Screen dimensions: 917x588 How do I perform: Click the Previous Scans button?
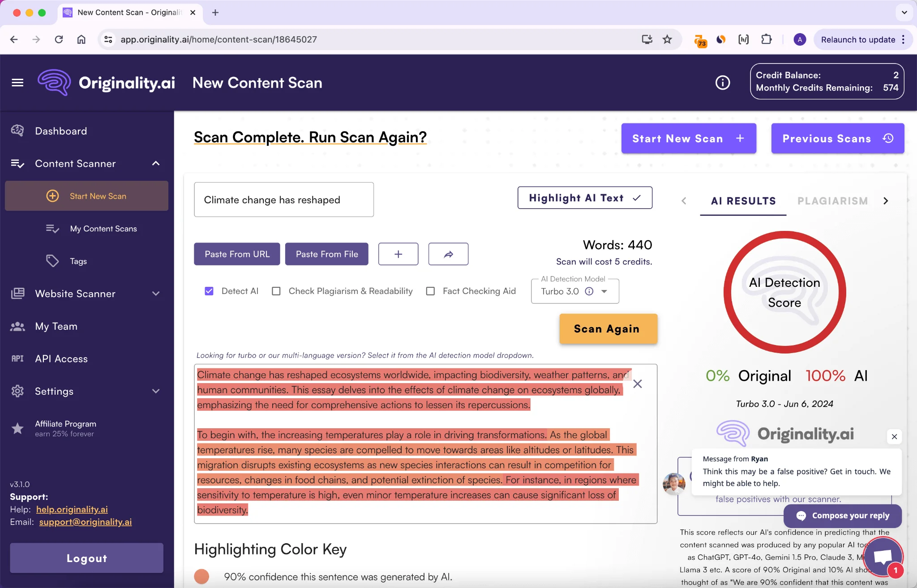click(837, 138)
